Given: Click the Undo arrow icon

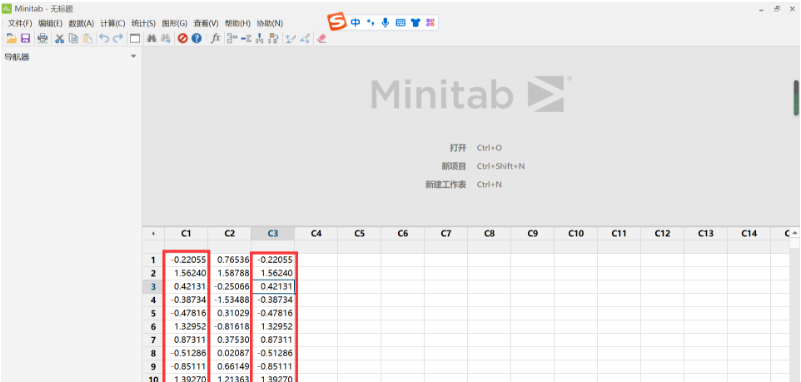Looking at the screenshot, I should click(104, 38).
